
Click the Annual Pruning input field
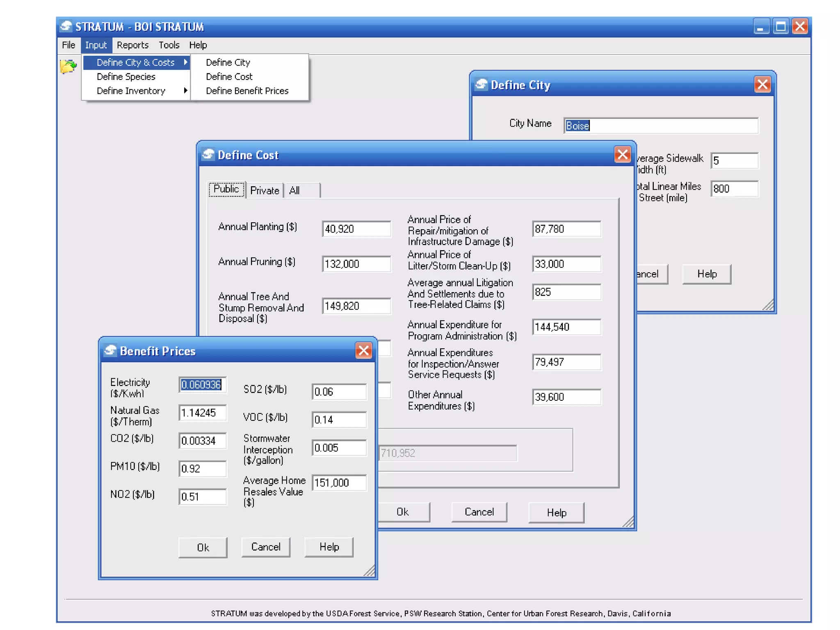tap(356, 264)
